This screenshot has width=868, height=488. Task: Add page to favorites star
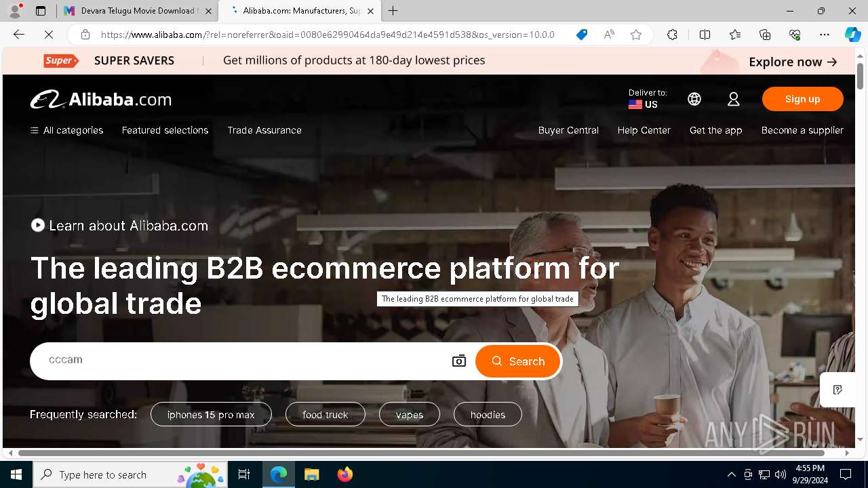click(x=636, y=35)
